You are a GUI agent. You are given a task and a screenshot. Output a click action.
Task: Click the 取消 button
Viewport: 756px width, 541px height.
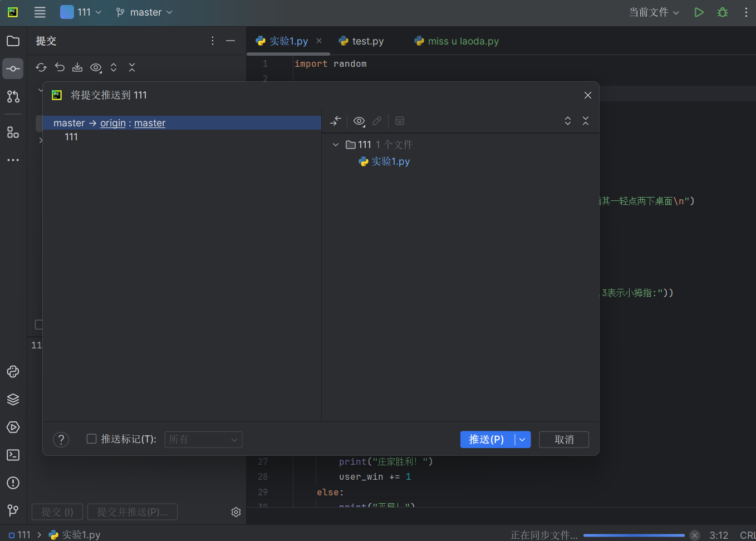point(564,440)
